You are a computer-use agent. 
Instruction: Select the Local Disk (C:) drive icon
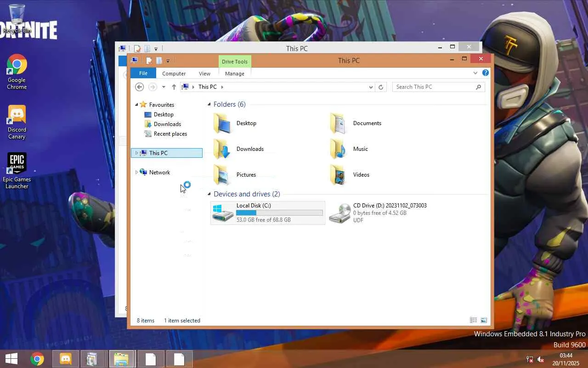click(223, 213)
